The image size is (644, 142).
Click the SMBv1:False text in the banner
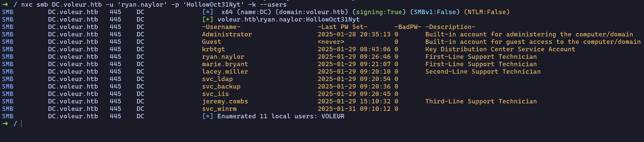pos(434,12)
